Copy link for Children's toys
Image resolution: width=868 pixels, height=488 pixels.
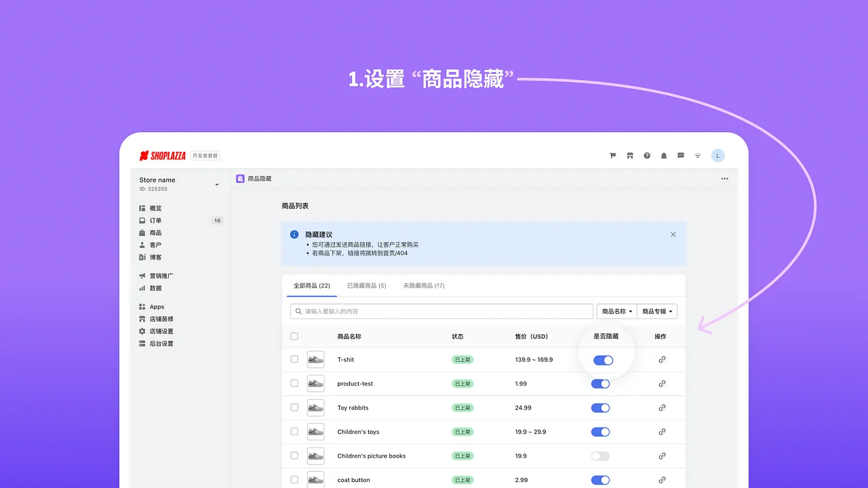663,432
